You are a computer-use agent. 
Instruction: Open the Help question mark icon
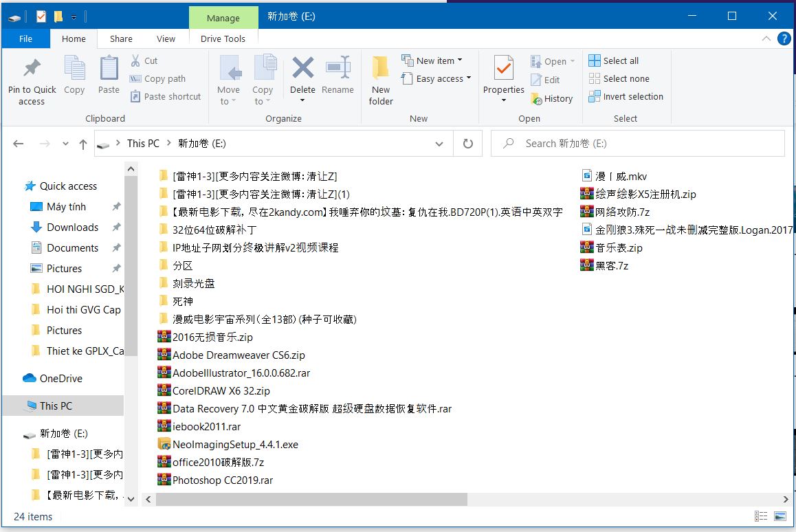tap(784, 38)
